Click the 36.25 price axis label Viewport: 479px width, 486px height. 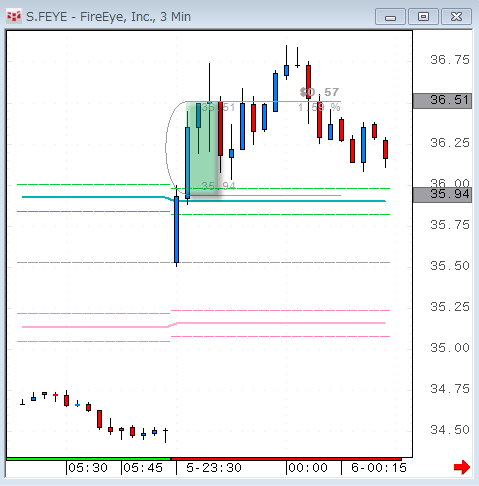coord(450,143)
